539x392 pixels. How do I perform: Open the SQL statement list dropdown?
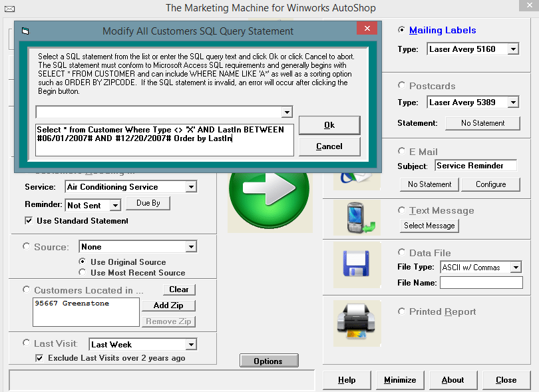(x=287, y=112)
